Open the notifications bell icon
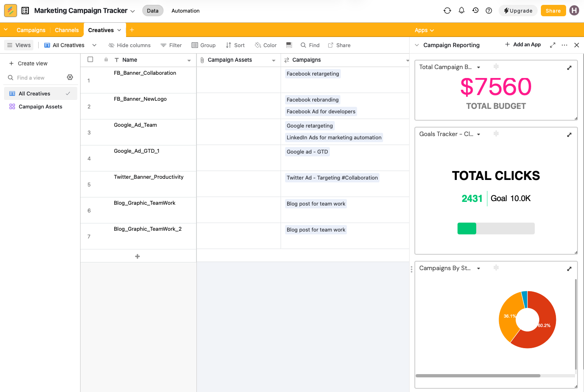Viewport: 584px width, 392px height. (462, 11)
